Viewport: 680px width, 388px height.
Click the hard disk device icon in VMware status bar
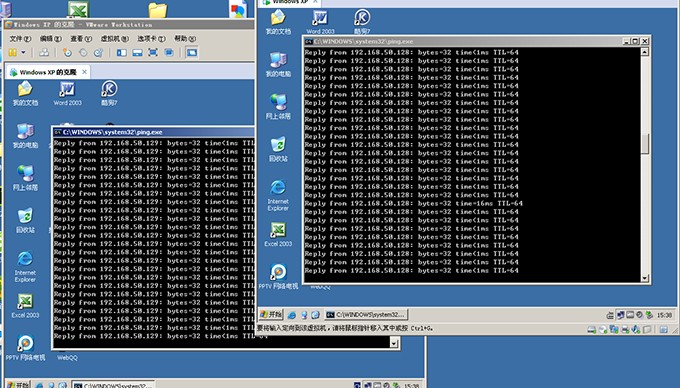(592, 330)
